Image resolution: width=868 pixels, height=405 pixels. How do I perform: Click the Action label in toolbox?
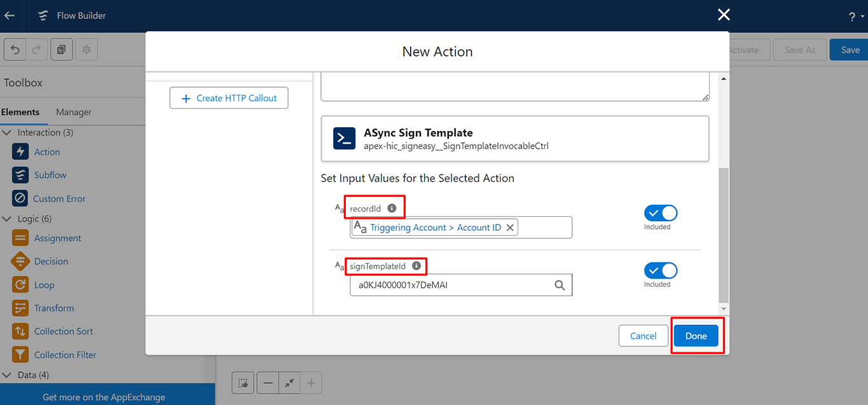coord(47,152)
